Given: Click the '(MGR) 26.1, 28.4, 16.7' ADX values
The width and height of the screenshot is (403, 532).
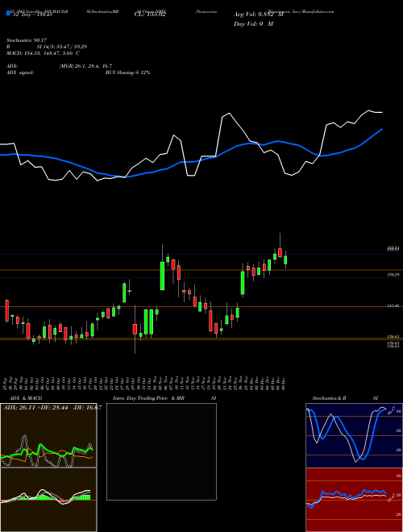Looking at the screenshot, I should [x=85, y=66].
